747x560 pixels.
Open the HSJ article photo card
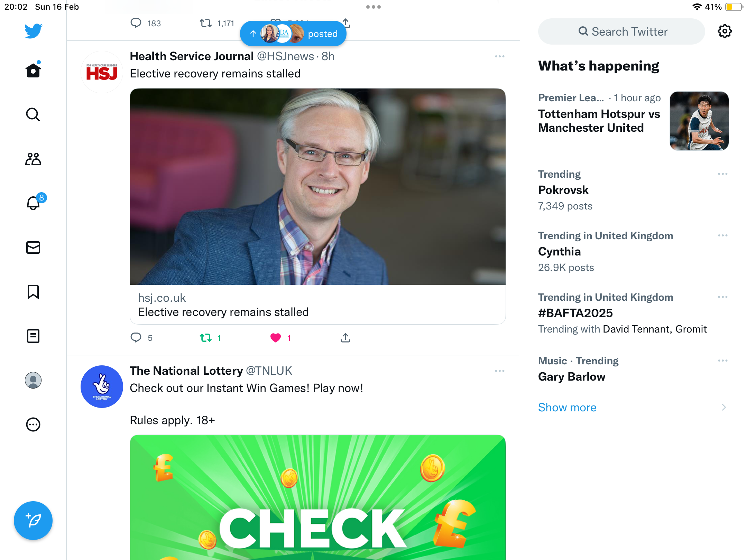[317, 187]
